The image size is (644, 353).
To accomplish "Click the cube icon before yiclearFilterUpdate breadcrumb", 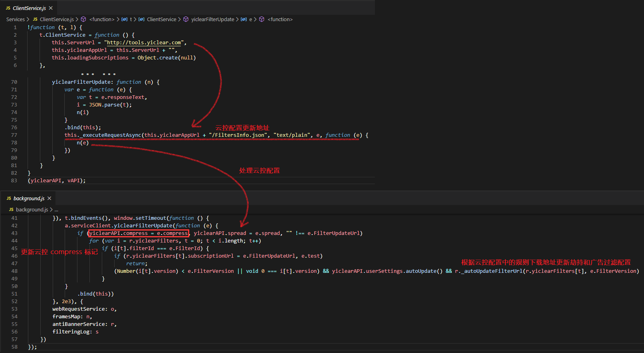I will coord(186,19).
